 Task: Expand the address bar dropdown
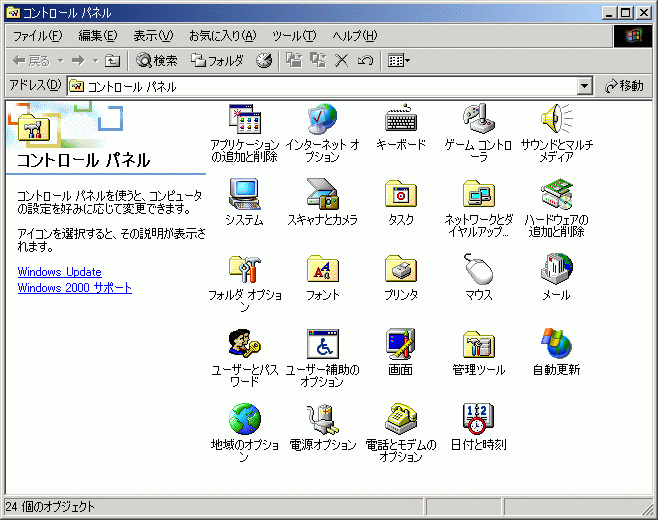coord(585,86)
